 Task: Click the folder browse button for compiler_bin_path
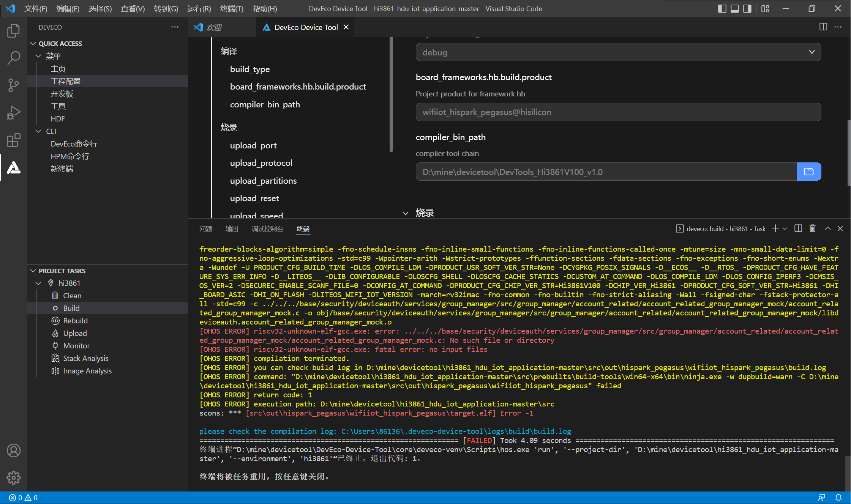point(809,172)
